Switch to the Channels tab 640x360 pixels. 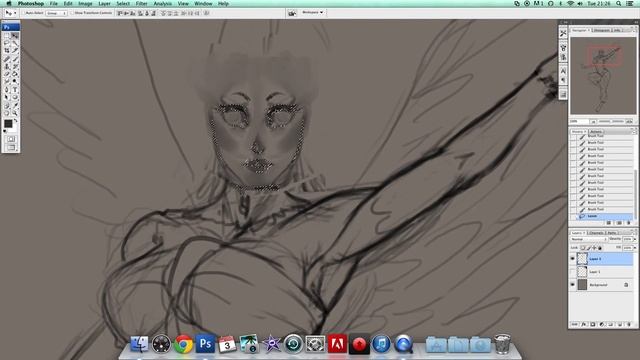596,233
